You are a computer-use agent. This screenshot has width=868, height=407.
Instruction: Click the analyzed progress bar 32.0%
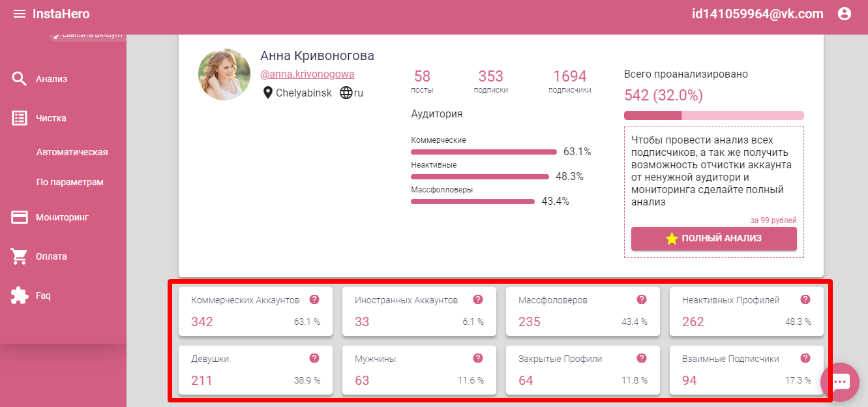[714, 115]
